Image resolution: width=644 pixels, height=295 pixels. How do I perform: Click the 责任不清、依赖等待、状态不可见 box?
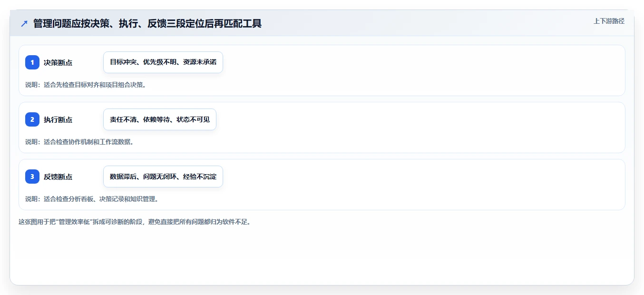pyautogui.click(x=160, y=119)
